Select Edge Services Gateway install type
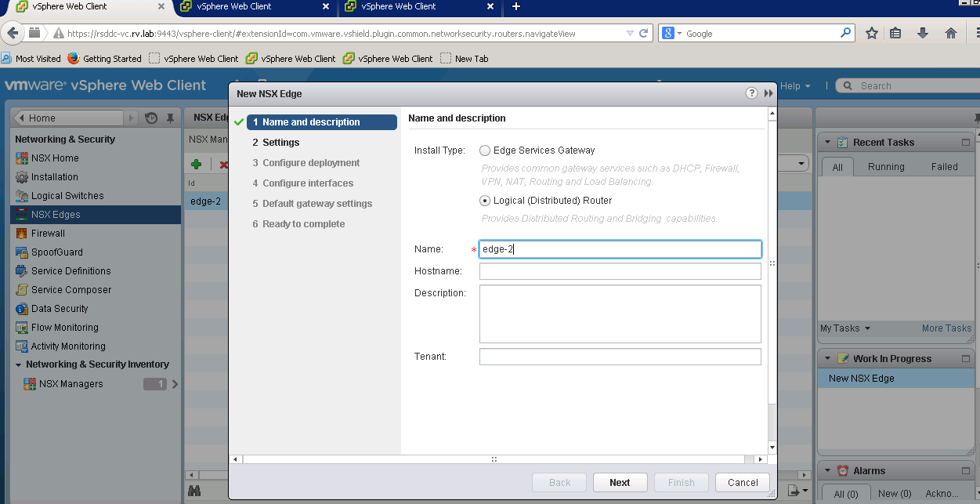 click(x=485, y=150)
